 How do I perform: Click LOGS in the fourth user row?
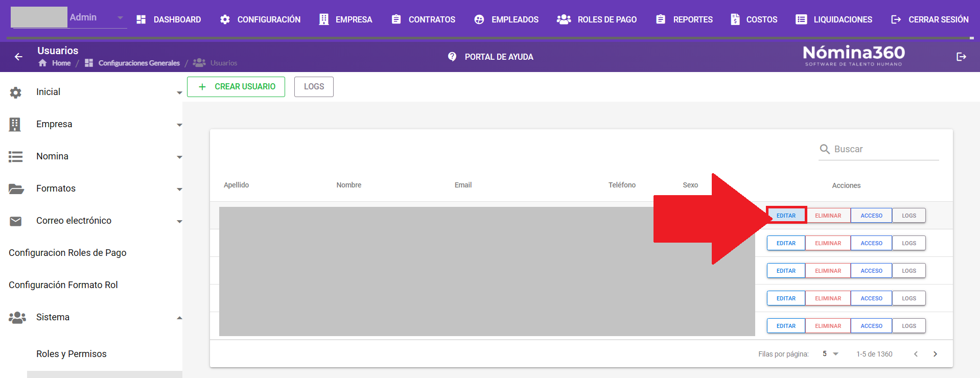click(909, 298)
